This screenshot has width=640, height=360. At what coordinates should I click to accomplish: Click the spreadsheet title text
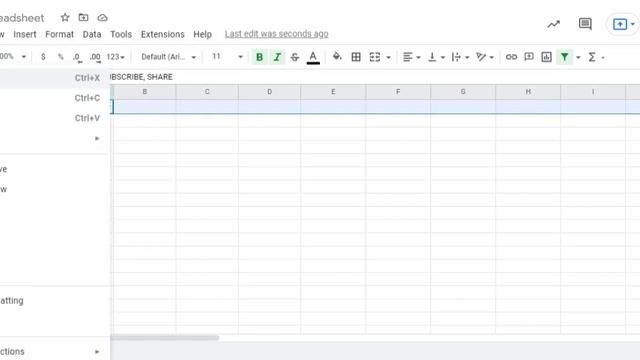[x=22, y=18]
